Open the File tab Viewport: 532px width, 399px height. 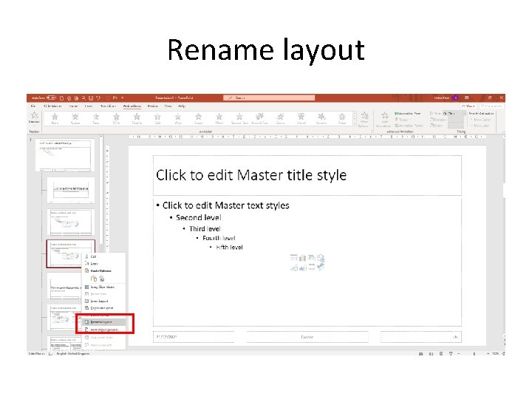33,106
